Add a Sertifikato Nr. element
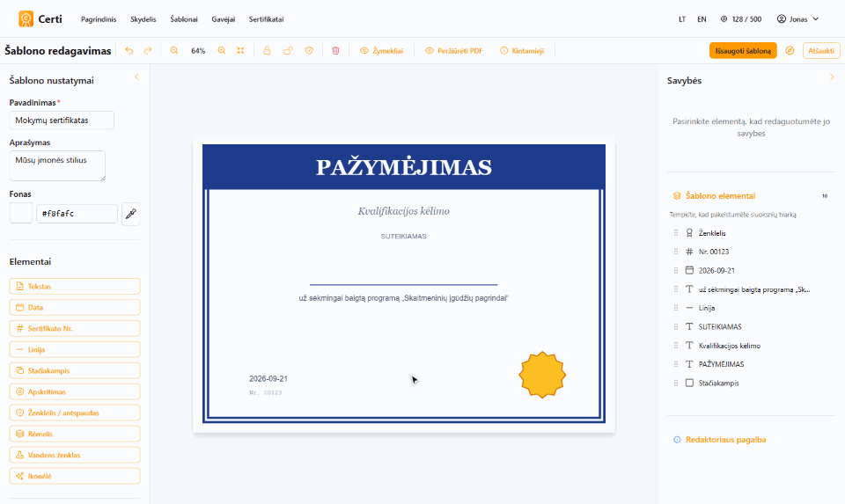Screen dimensions: 845x504 click(x=75, y=328)
